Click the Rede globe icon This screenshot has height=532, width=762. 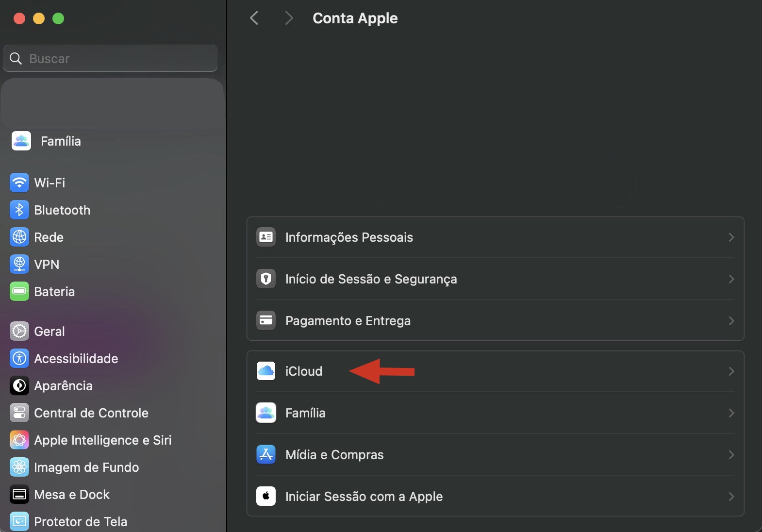(x=19, y=237)
